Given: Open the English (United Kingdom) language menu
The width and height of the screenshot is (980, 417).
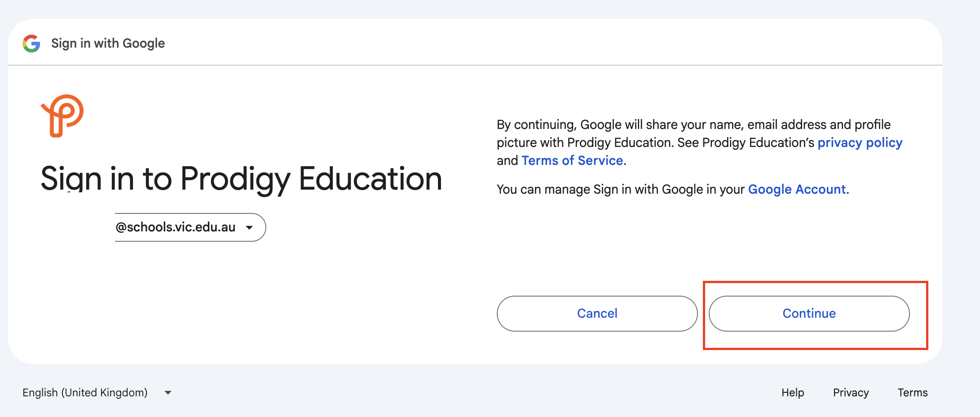Looking at the screenshot, I should [85, 393].
